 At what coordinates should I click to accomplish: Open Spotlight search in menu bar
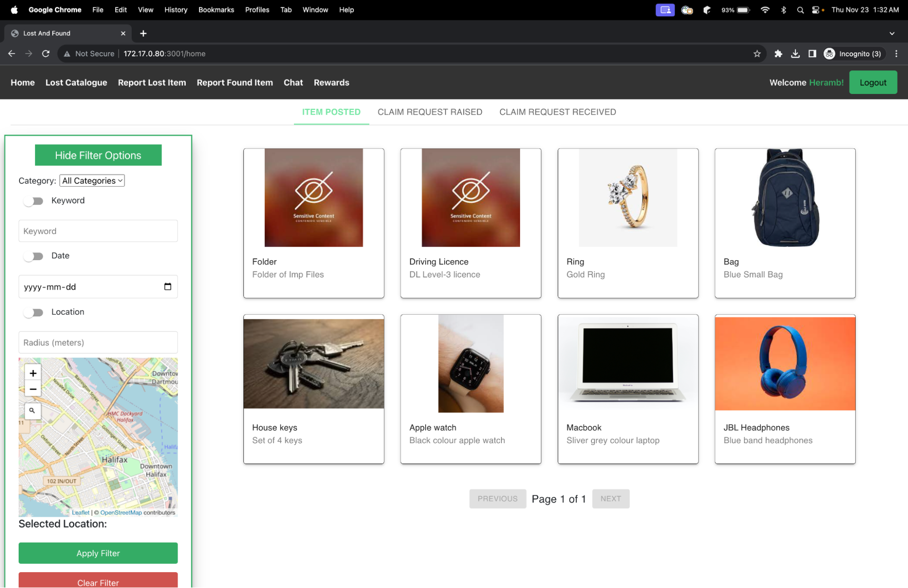tap(800, 10)
